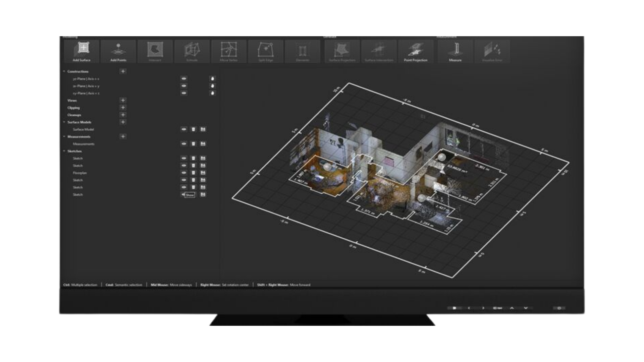Collapse the Constructions section
The image size is (644, 362).
pos(64,71)
